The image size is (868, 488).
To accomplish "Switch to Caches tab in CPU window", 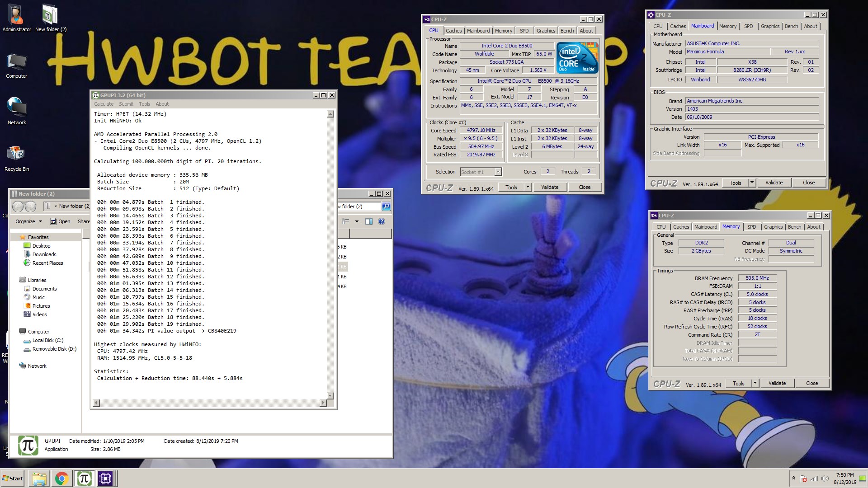I will click(453, 31).
